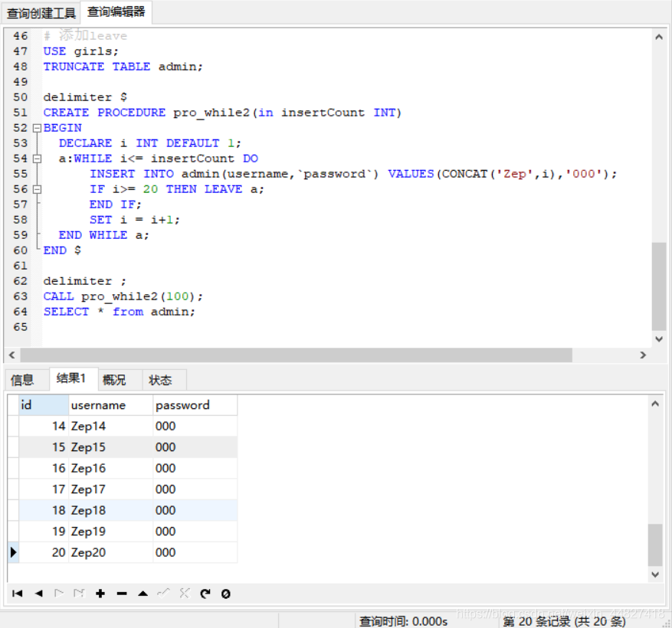The height and width of the screenshot is (628, 672).
Task: Click line 51 CREATE PROCEDURE statement
Action: pos(222,113)
